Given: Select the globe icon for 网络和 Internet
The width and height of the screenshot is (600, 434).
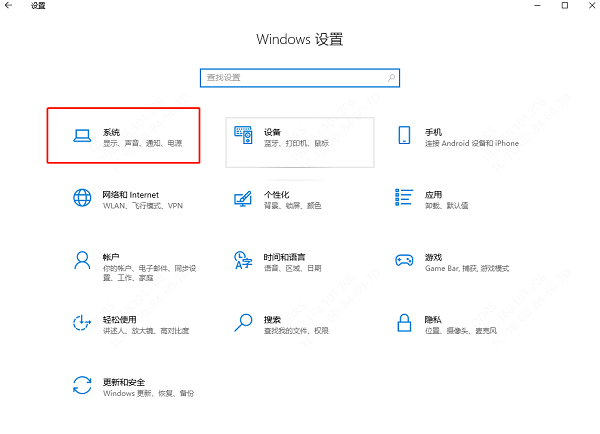Looking at the screenshot, I should pos(82,198).
